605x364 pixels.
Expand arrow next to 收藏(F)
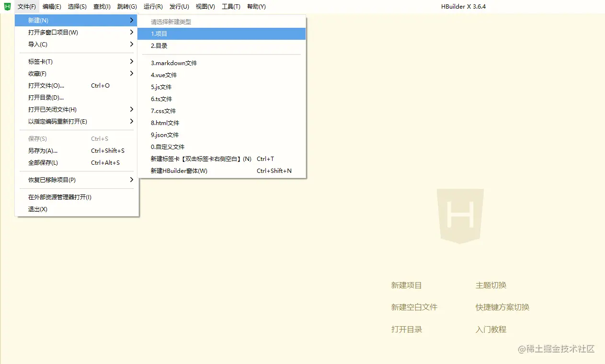coord(132,74)
